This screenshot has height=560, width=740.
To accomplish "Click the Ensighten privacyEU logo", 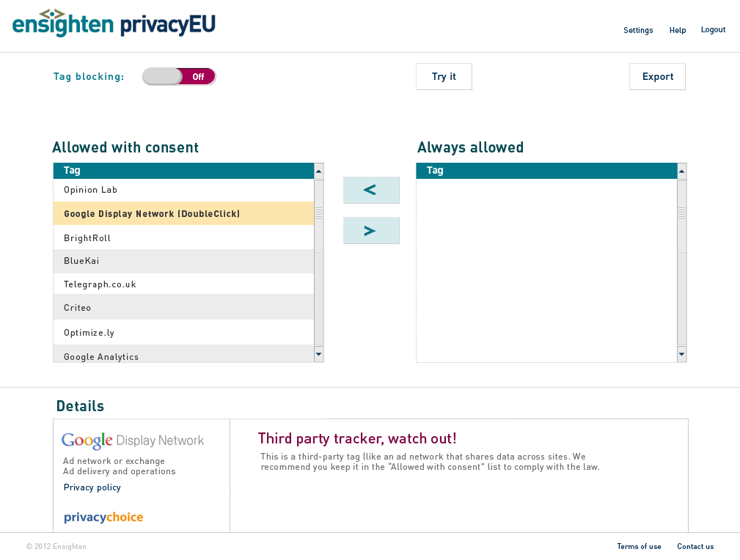I will (x=114, y=23).
